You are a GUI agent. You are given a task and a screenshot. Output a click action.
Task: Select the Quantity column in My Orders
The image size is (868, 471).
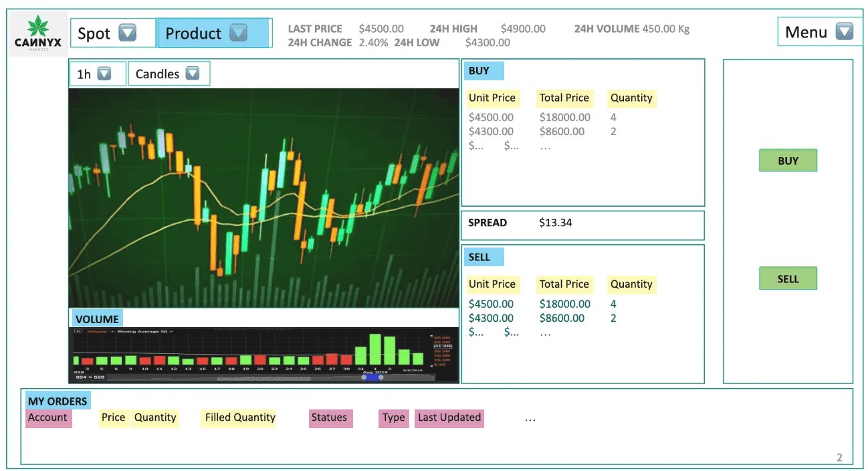pos(155,418)
